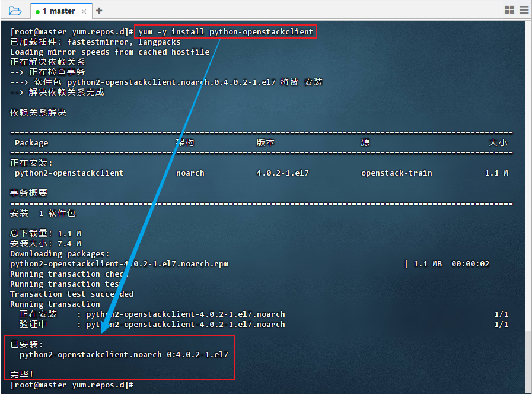Add a new session tab
This screenshot has height=394, width=532.
(x=99, y=11)
